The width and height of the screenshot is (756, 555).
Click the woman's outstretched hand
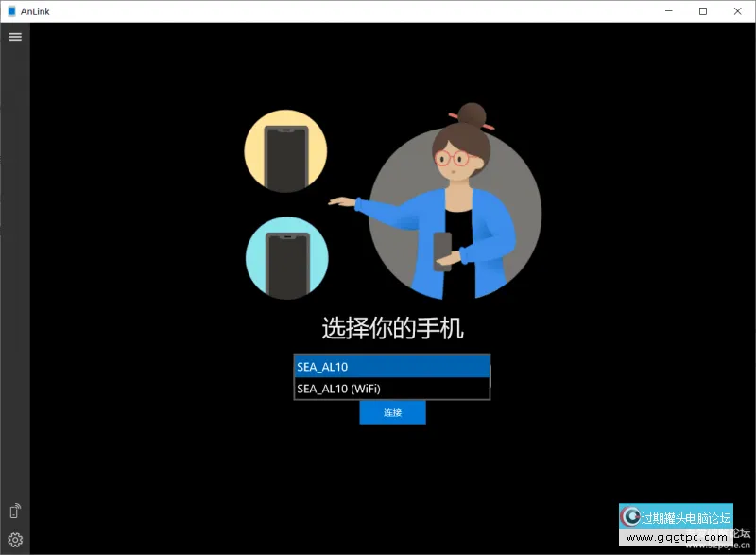(x=338, y=201)
